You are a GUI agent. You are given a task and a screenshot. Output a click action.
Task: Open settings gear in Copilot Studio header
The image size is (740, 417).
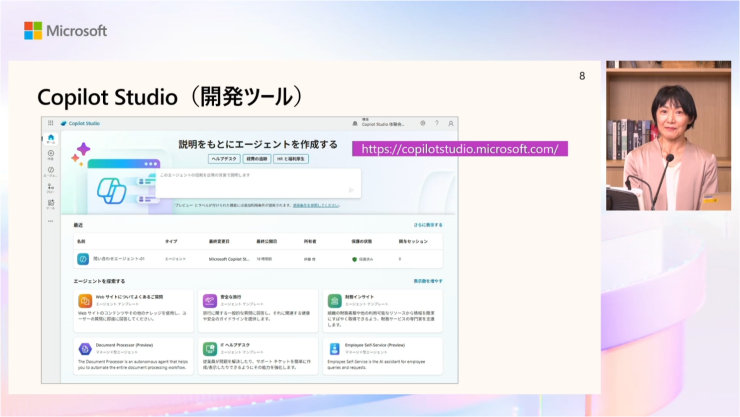tap(423, 123)
